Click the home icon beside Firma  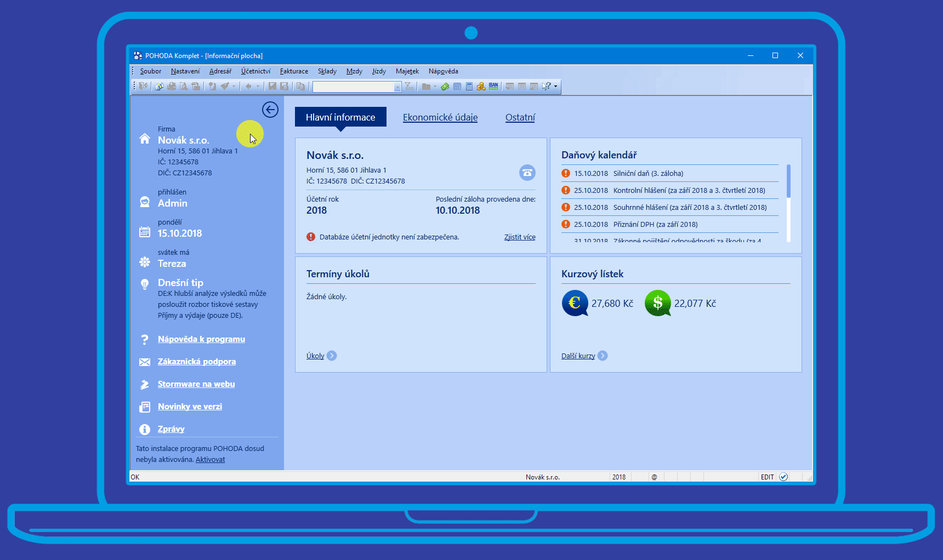[145, 139]
